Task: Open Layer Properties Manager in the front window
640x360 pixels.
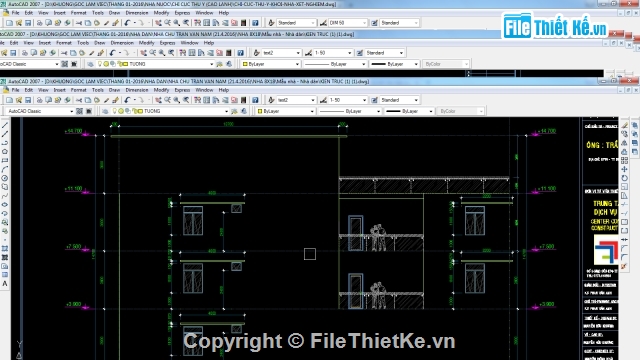Action: coord(105,111)
